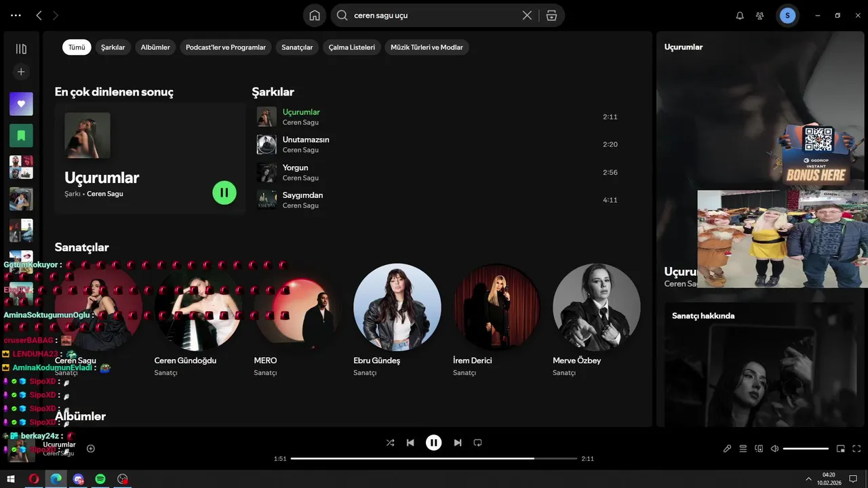Open the Windows Action Center icon
Viewport: 868px width, 488px height.
853,479
